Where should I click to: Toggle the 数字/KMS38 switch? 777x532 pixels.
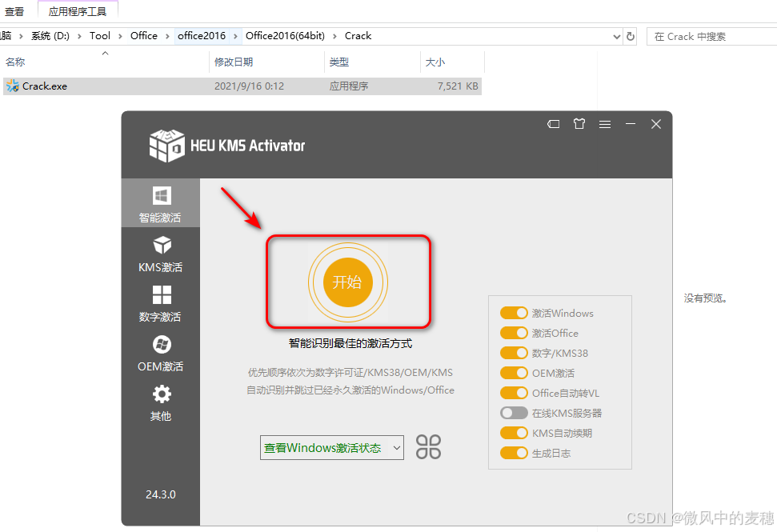click(x=514, y=353)
